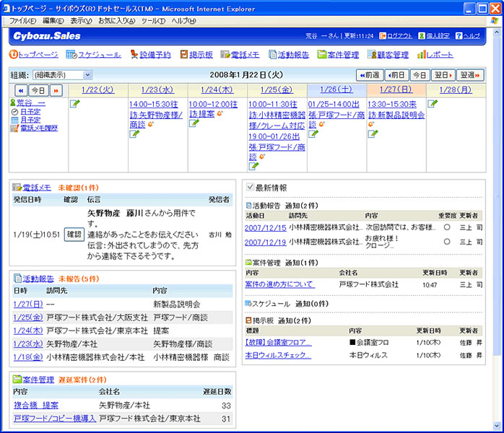The image size is (504, 433).
Task: Add schedule with pencil icon on 1/28
Action: coord(433,104)
